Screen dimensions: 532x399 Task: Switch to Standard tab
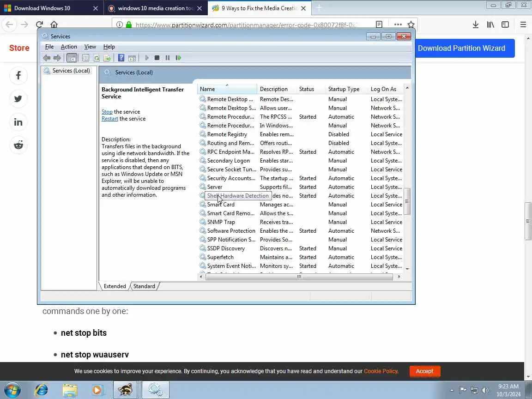pyautogui.click(x=144, y=286)
